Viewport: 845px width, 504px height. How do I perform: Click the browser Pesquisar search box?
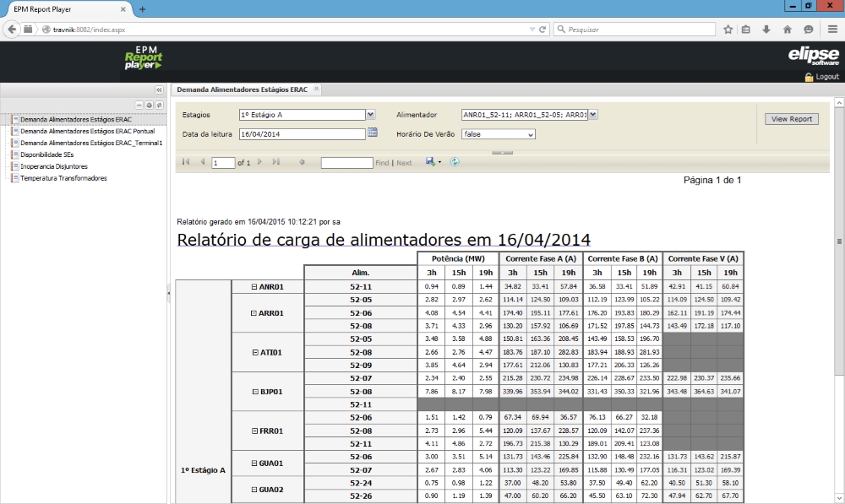coord(635,30)
